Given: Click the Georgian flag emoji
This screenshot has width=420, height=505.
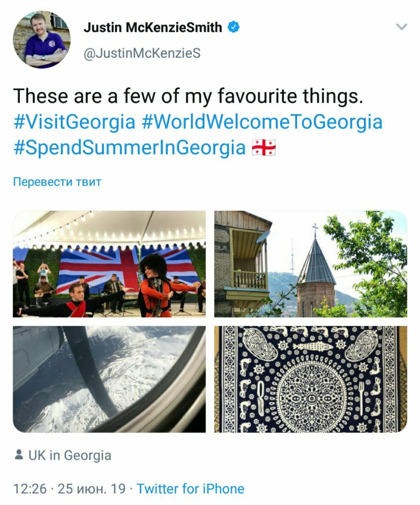Looking at the screenshot, I should (264, 147).
